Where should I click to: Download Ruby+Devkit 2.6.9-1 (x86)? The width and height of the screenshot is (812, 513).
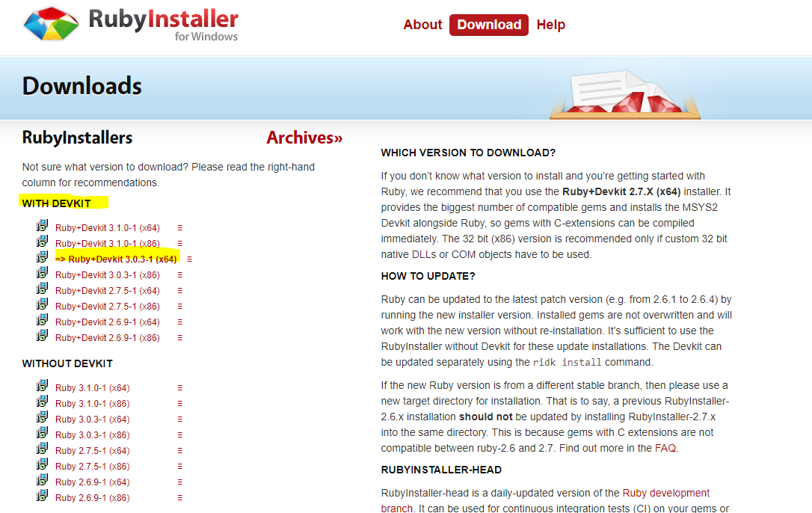pyautogui.click(x=108, y=338)
